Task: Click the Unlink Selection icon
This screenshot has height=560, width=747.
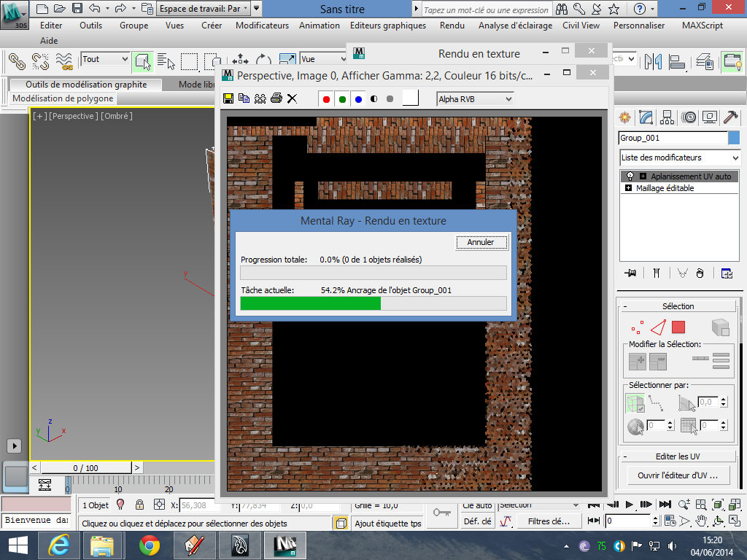Action: 41,61
